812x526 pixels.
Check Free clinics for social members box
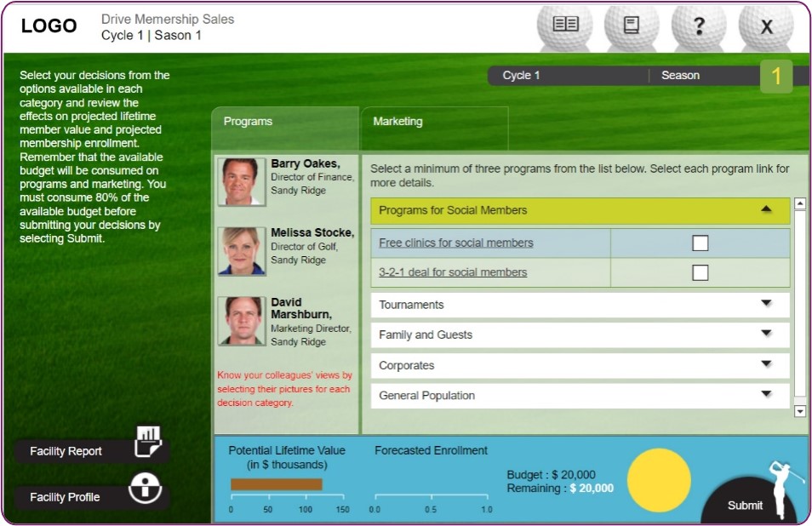tap(700, 243)
